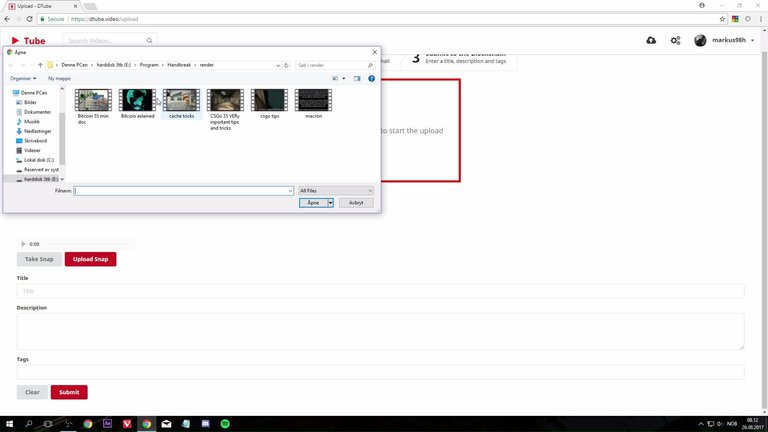Open the Organiser dropdown menu
This screenshot has width=768, height=432.
pos(23,78)
